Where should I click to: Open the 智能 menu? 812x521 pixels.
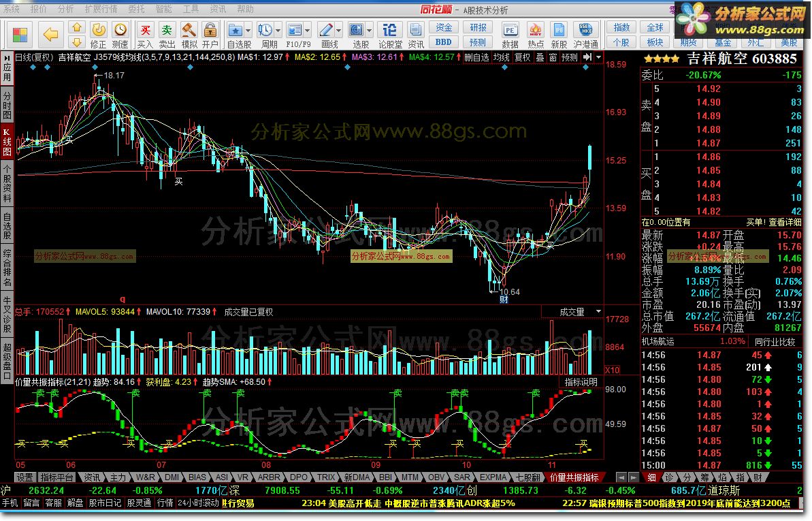point(163,9)
